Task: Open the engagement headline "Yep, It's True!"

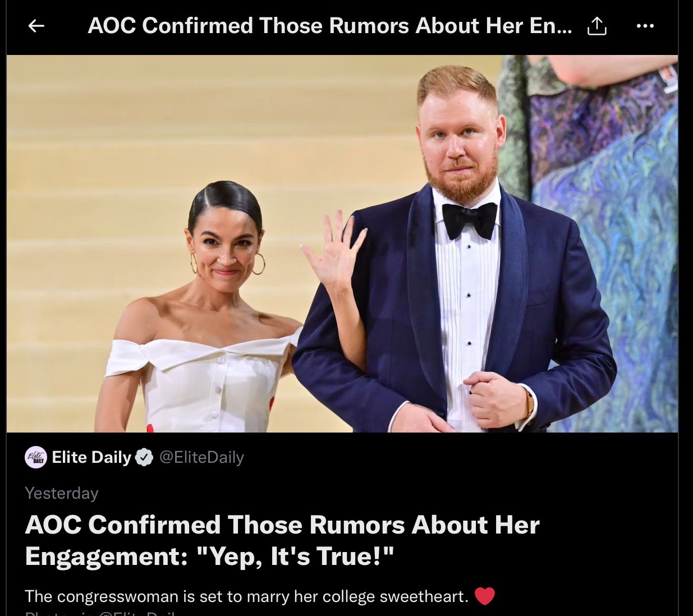Action: [x=282, y=540]
